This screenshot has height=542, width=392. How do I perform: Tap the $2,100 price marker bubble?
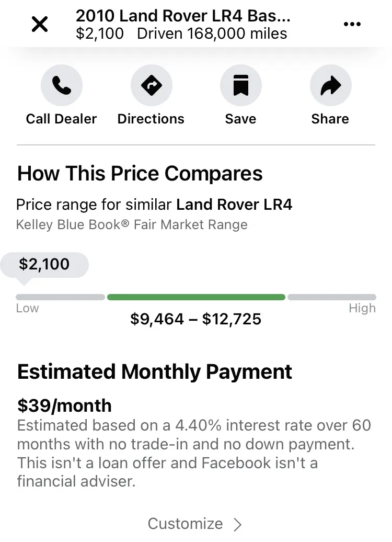pos(44,265)
